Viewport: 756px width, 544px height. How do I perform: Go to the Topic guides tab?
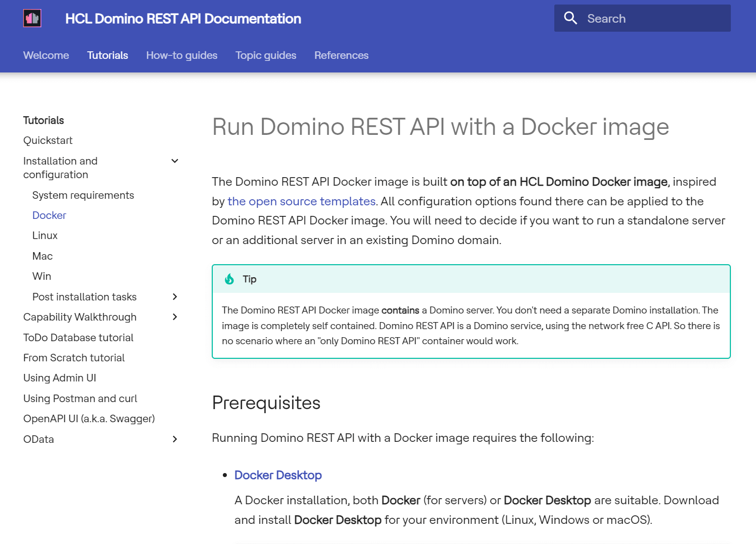click(266, 55)
